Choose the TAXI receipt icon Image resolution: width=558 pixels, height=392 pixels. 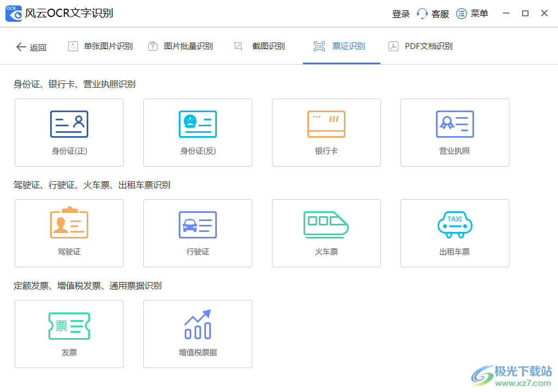[x=455, y=224]
